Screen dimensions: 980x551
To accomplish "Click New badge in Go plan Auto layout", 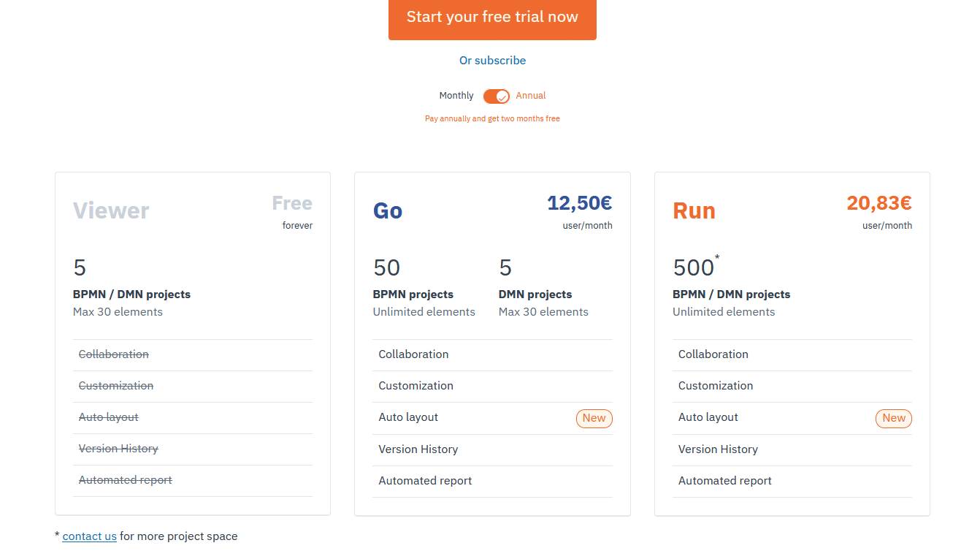I will point(594,418).
